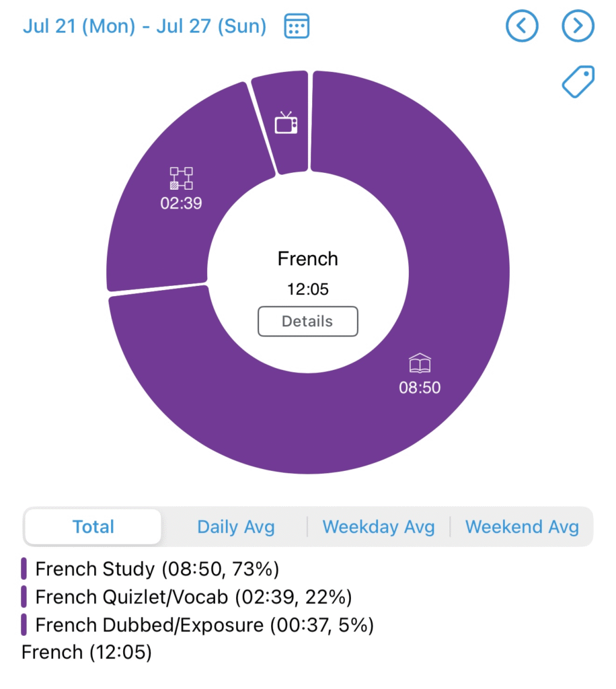Switch to Daily Avg tab
616x689 pixels.
tap(235, 526)
